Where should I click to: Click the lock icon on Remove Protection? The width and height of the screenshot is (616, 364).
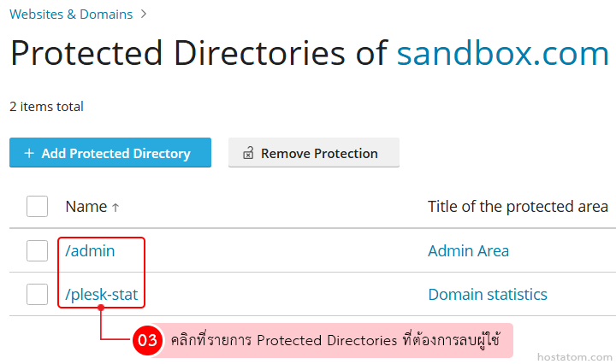pos(248,154)
